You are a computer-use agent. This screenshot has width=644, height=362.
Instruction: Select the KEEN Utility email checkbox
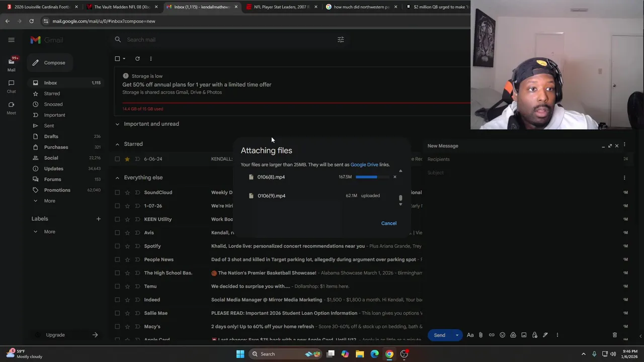click(117, 219)
